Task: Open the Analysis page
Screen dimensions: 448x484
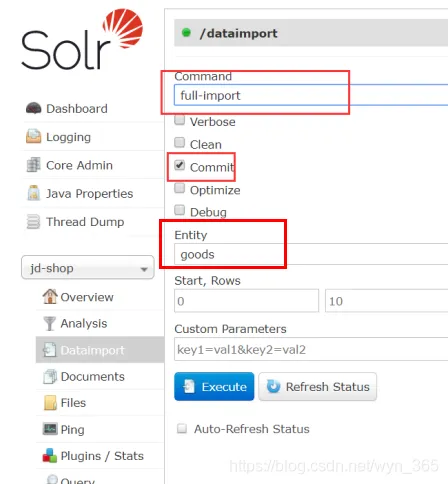Action: 84,323
